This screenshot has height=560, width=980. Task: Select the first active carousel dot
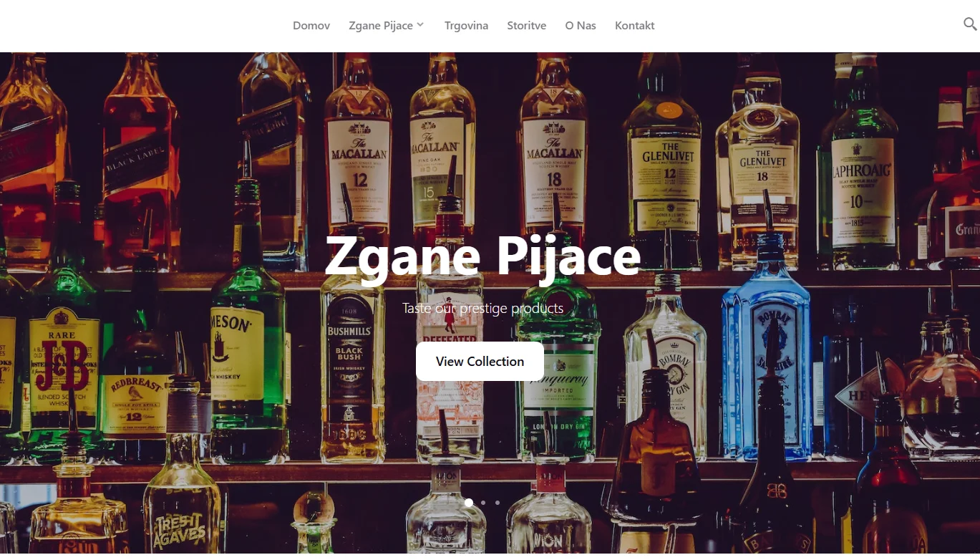pos(469,503)
